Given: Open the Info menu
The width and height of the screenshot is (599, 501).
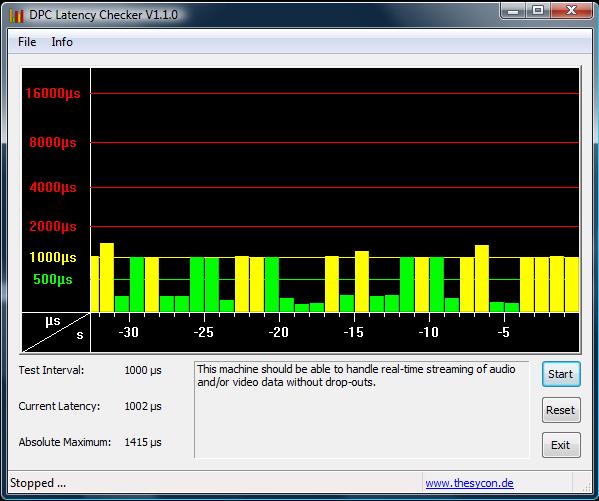Looking at the screenshot, I should [62, 42].
